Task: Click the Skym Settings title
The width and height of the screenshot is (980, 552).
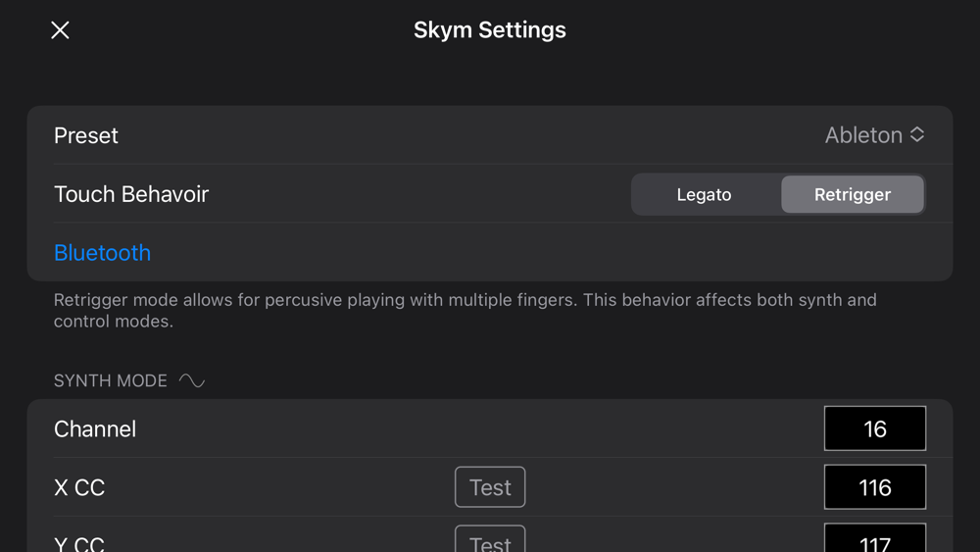Action: pyautogui.click(x=490, y=30)
